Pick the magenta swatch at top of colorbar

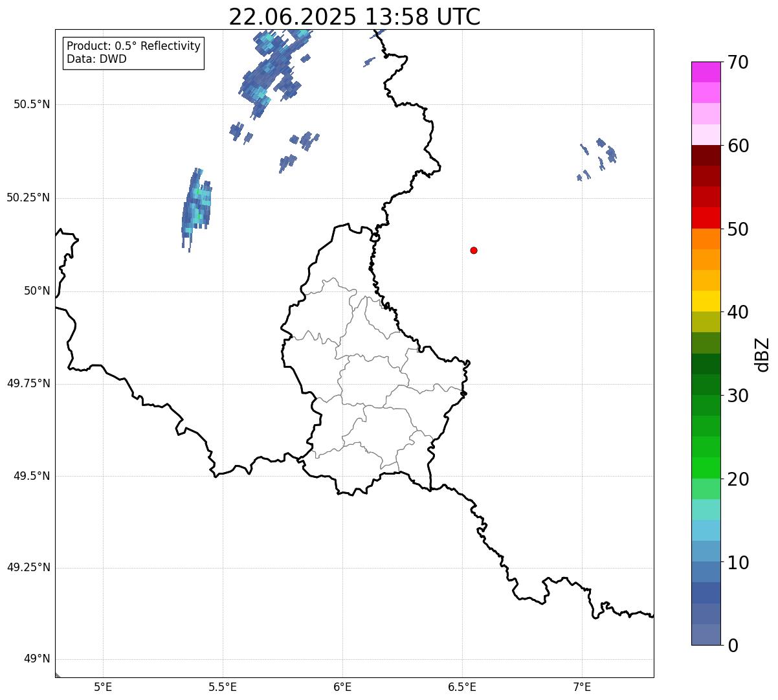[706, 72]
